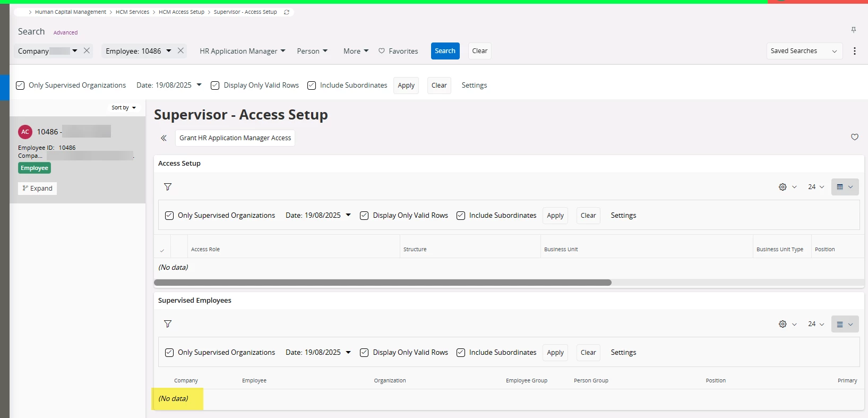The image size is (868, 418).
Task: Open Settings in Access Setup filter
Action: [623, 216]
